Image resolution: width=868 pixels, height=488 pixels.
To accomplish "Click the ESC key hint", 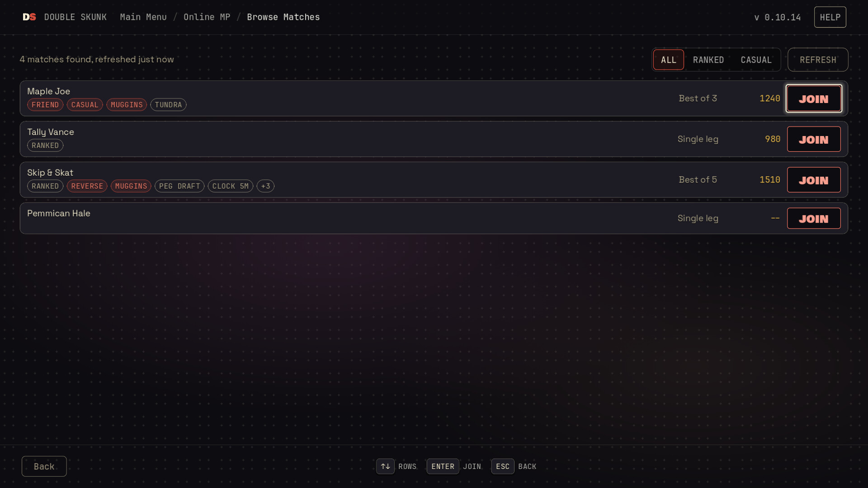I will [x=503, y=466].
